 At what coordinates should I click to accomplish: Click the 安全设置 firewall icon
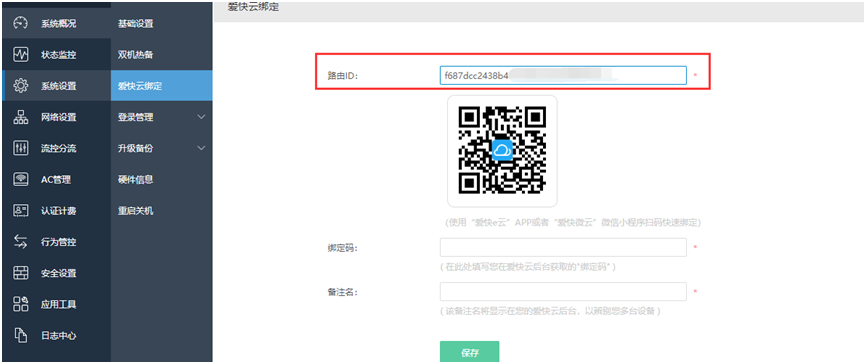20,273
